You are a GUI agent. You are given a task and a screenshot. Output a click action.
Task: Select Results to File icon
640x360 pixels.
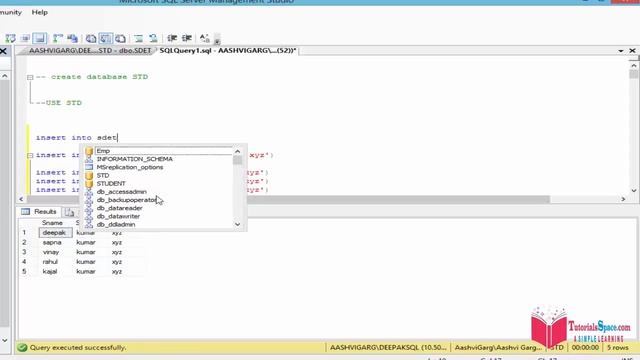[120, 38]
